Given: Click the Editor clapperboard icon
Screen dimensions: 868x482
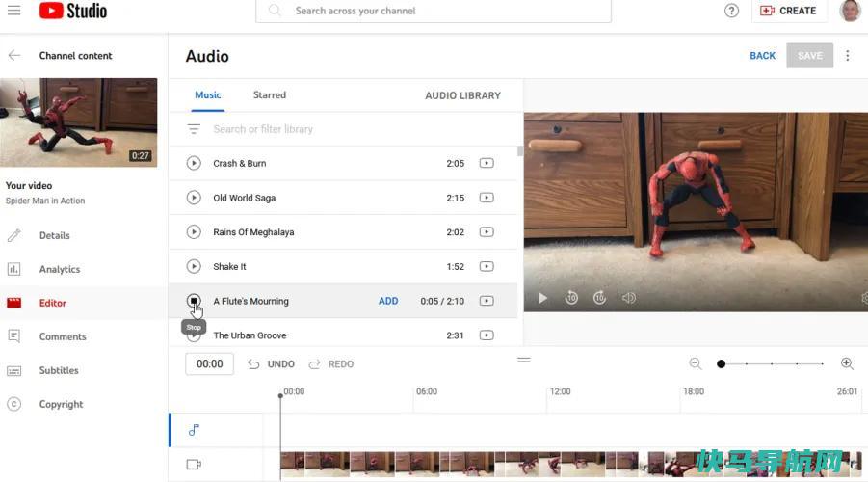Looking at the screenshot, I should 13,303.
